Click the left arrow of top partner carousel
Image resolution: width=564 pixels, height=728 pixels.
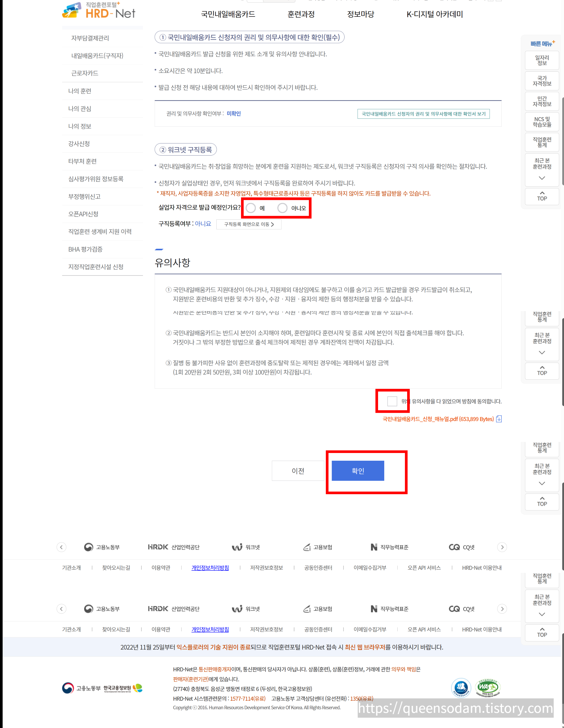pos(61,547)
